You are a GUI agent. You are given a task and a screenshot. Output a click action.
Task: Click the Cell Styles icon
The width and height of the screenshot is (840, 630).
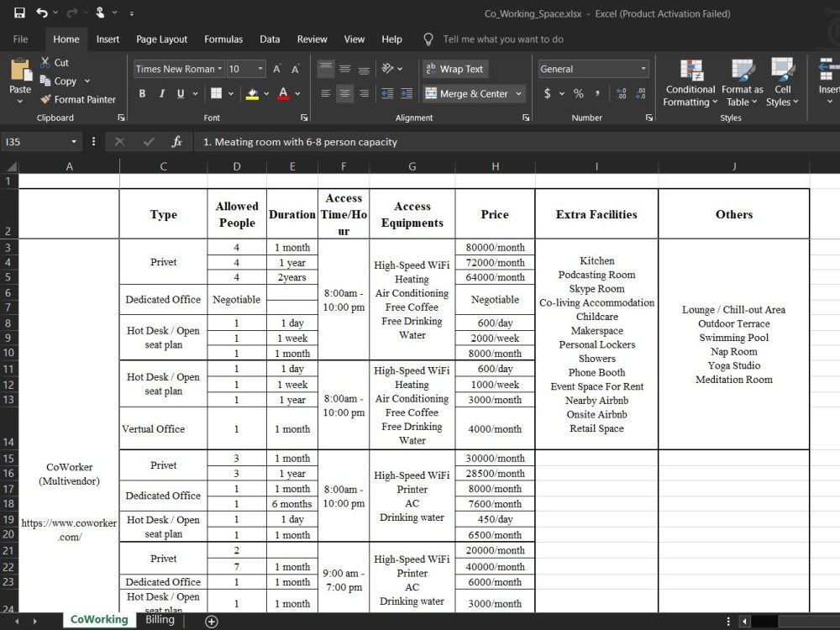pos(782,81)
